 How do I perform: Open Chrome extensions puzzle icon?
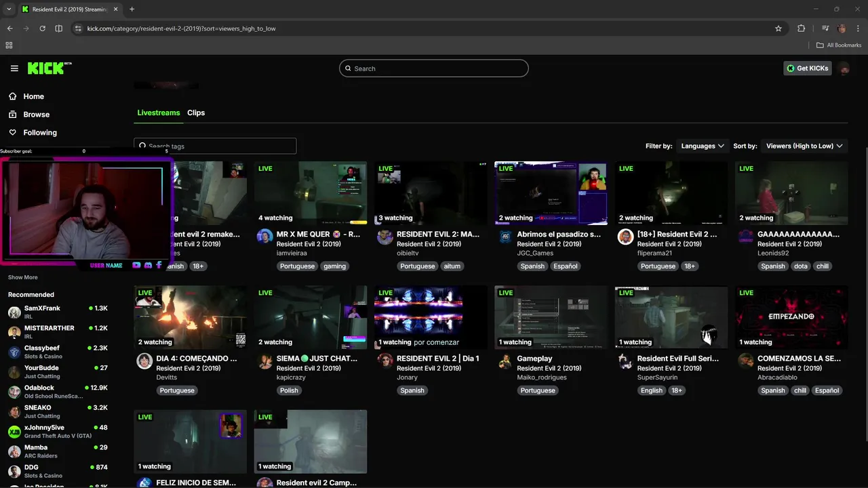point(801,28)
